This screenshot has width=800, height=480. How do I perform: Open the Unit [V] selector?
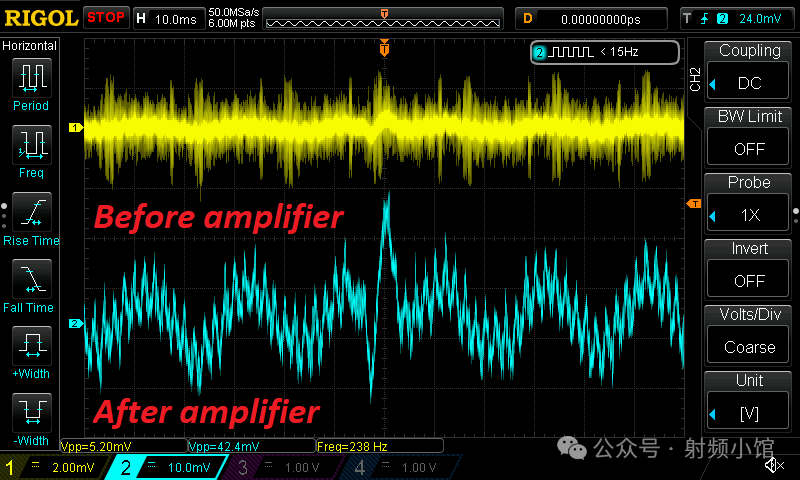pyautogui.click(x=749, y=398)
